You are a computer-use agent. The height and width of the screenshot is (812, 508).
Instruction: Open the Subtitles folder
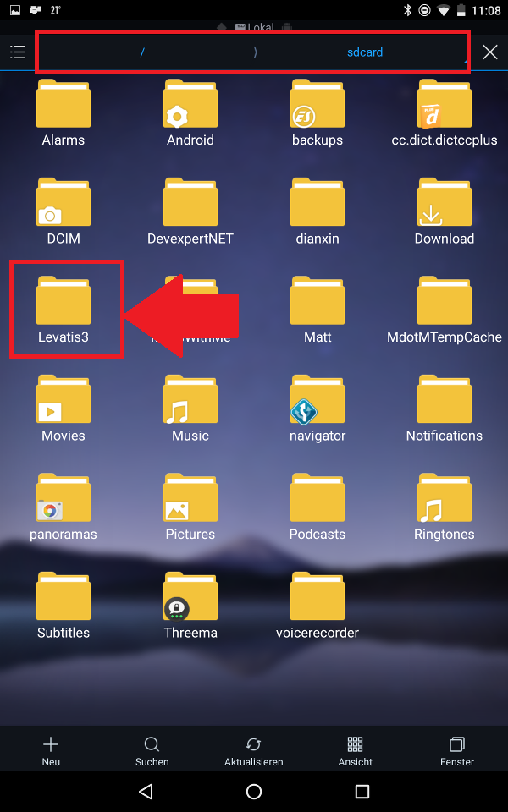(x=63, y=606)
